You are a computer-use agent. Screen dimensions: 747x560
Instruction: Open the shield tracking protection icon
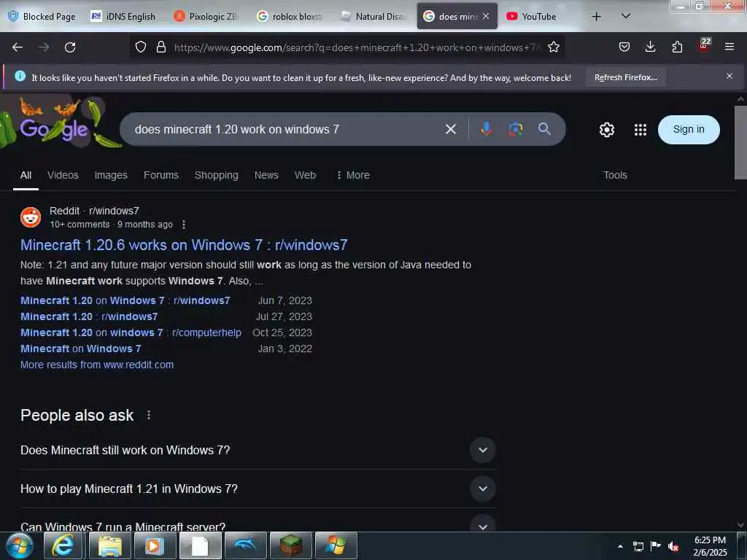(x=141, y=47)
